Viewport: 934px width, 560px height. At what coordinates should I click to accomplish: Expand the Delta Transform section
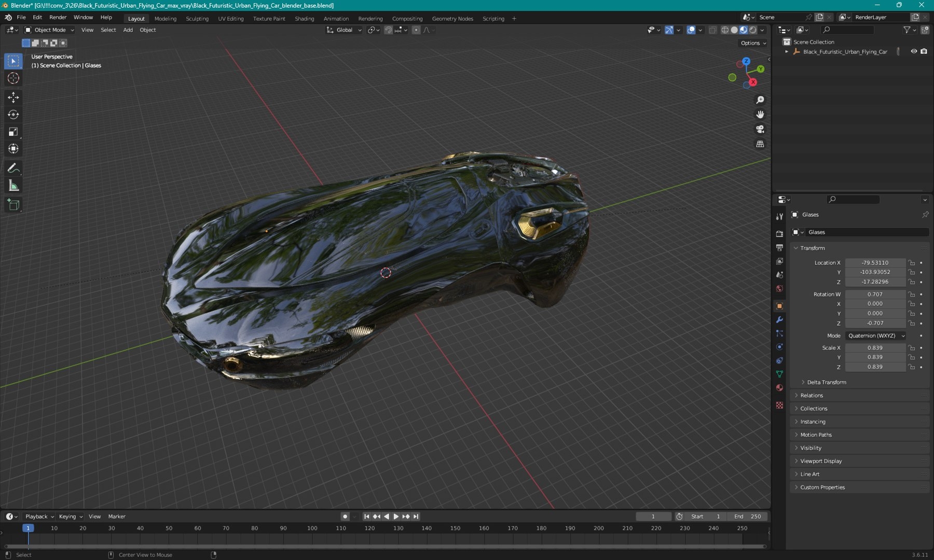[824, 382]
